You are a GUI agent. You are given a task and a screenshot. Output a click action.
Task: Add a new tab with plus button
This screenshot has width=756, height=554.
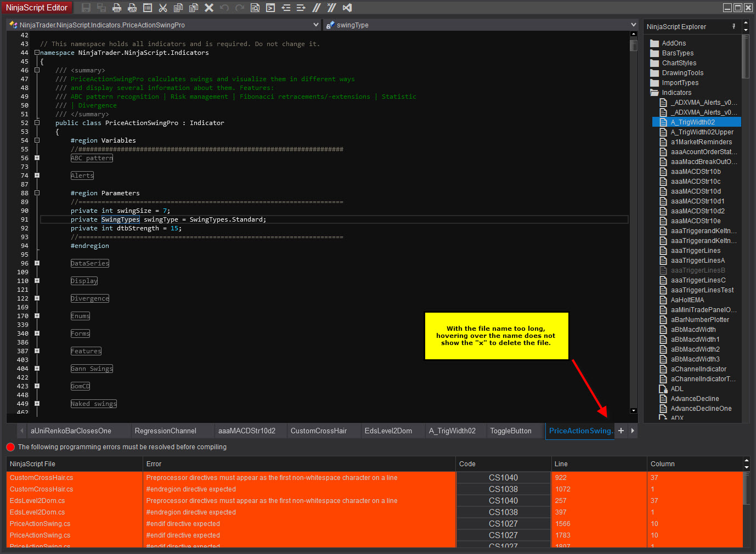[621, 431]
